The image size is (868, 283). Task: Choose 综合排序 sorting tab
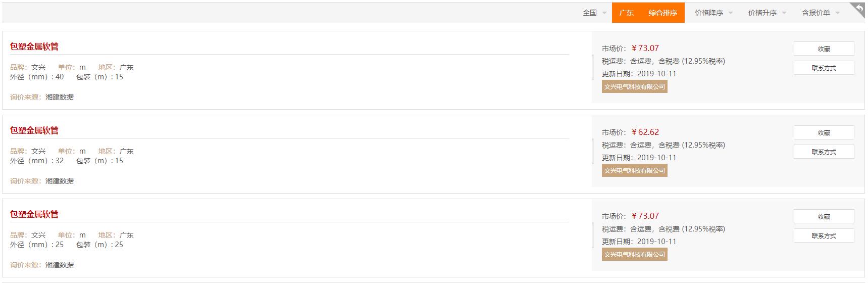tap(662, 13)
